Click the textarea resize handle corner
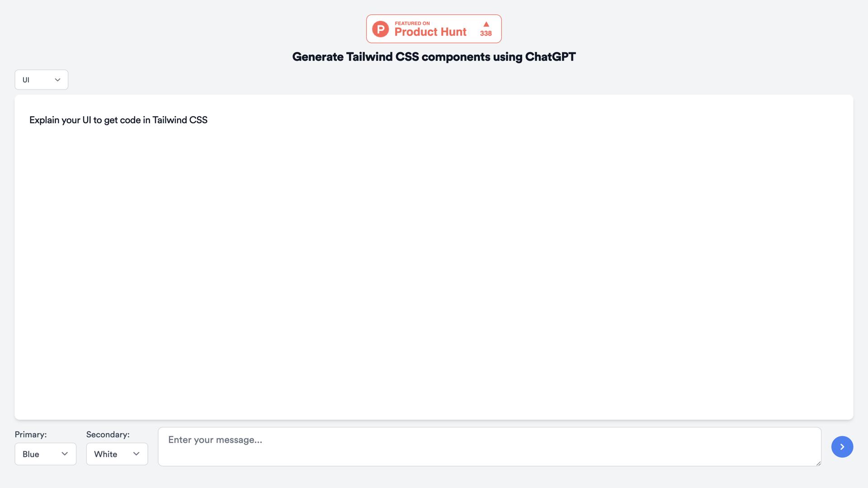The height and width of the screenshot is (488, 868). tap(818, 463)
